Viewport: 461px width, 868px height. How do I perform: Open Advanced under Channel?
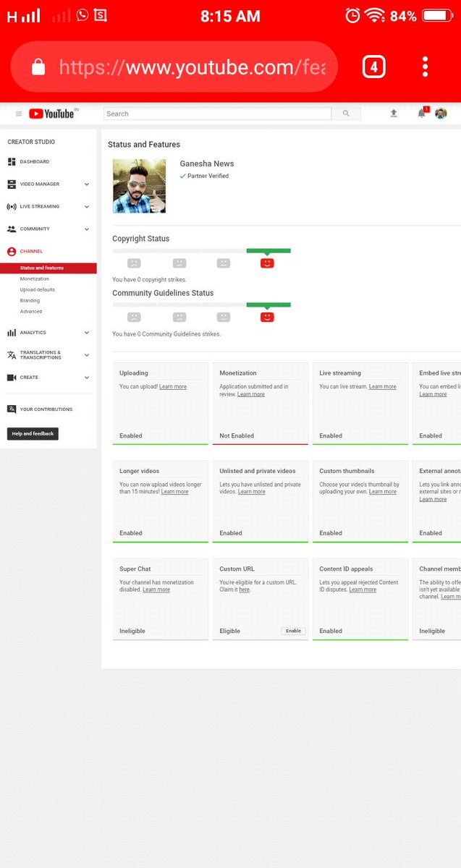pyautogui.click(x=31, y=312)
